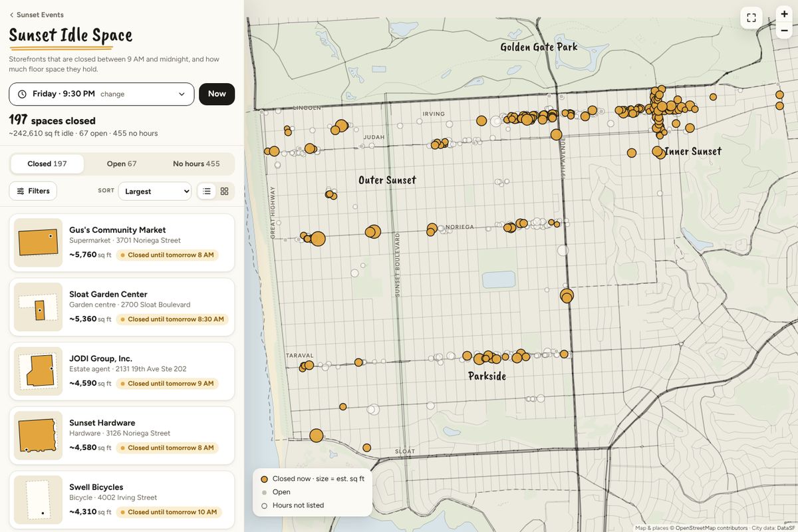798x532 pixels.
Task: Click 'Closed until tomorrow 10 AM' badge
Action: point(169,512)
